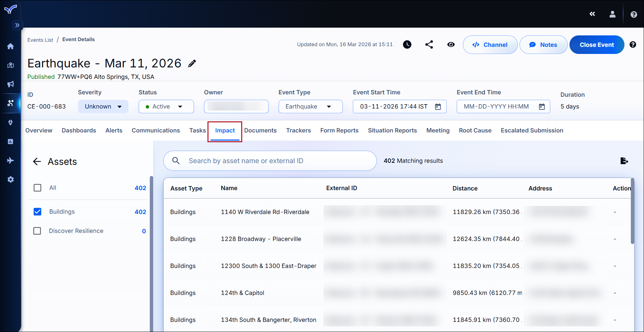
Task: Open the megaphone icon in sidebar
Action: [x=10, y=84]
